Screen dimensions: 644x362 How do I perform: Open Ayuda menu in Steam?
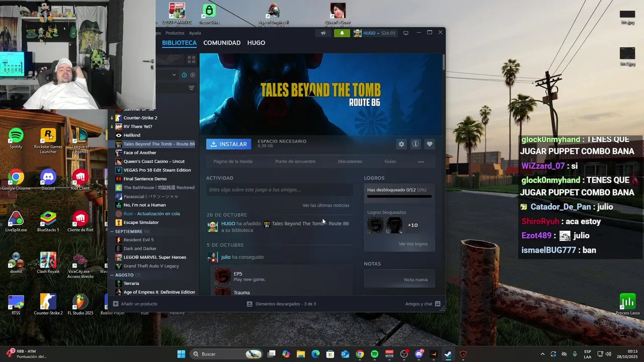coord(195,33)
